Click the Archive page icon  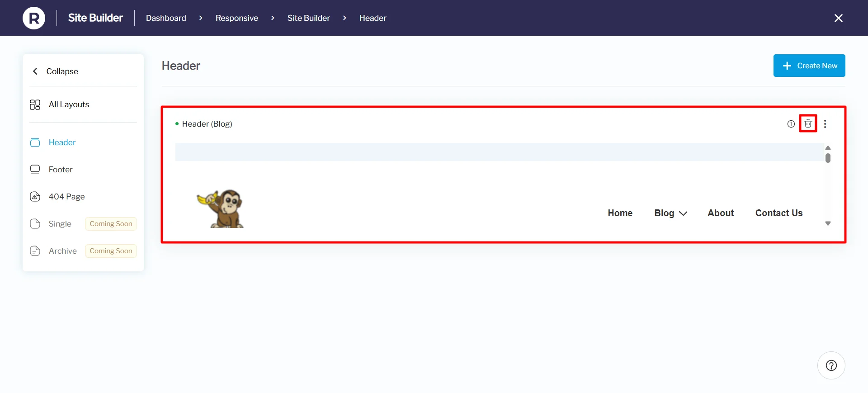35,251
